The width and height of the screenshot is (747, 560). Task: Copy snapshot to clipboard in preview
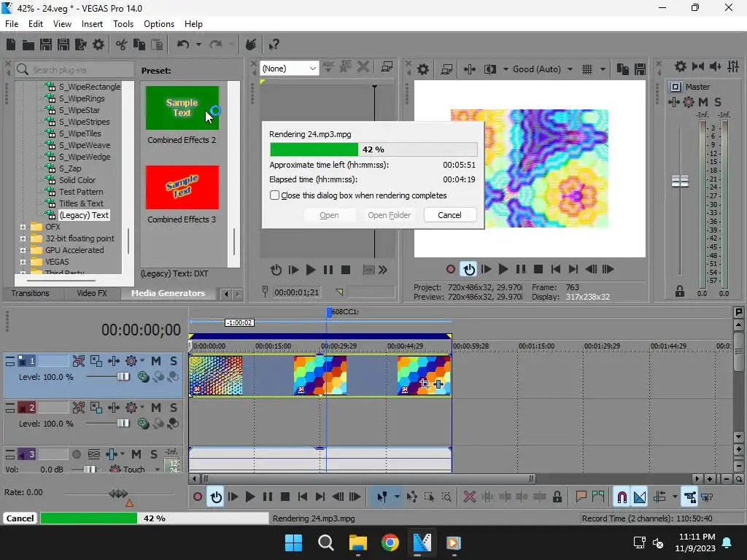622,69
